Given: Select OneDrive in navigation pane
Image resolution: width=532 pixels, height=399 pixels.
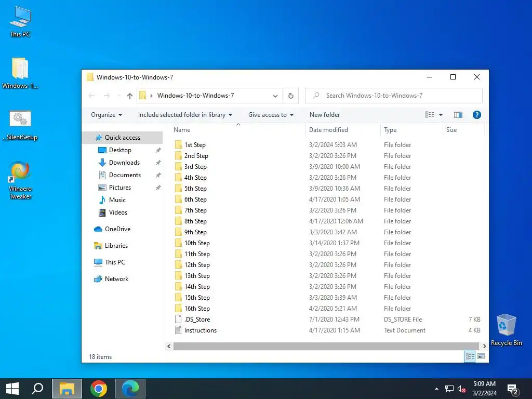Looking at the screenshot, I should (117, 229).
